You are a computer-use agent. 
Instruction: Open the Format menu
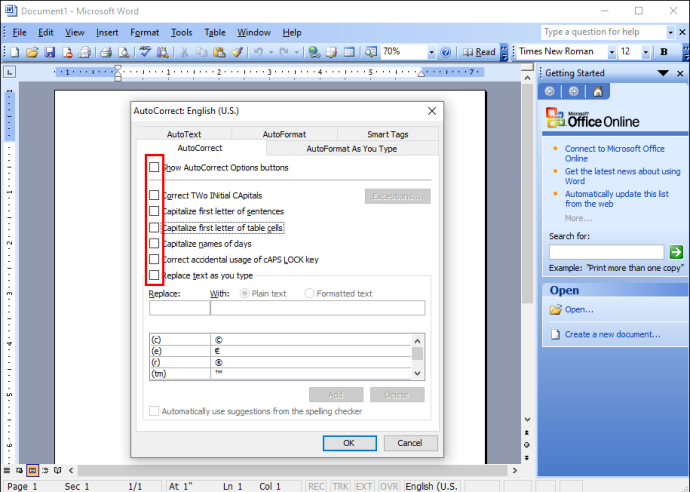click(x=144, y=33)
